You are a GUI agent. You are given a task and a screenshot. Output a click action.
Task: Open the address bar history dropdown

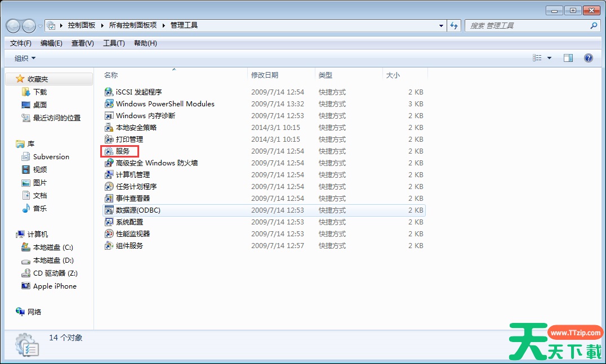click(441, 26)
